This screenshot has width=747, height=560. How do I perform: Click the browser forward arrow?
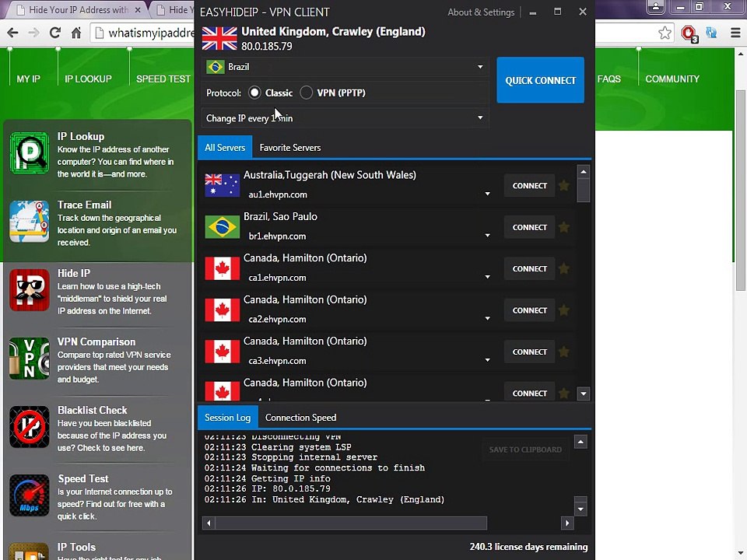(x=33, y=33)
